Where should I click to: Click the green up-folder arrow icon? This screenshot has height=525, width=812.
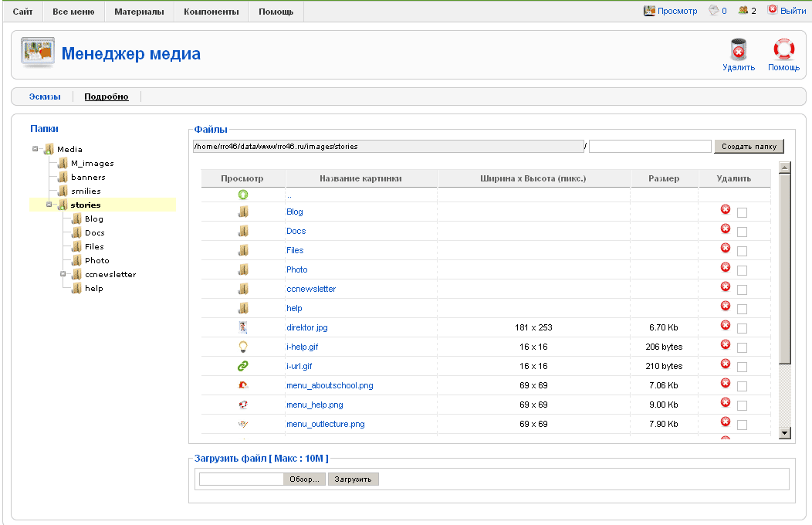[243, 195]
